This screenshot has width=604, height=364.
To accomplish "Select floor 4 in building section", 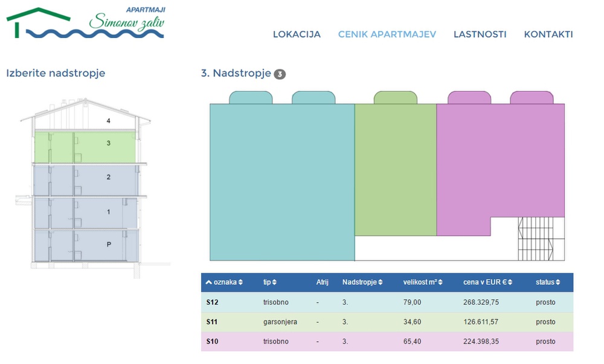I will tap(108, 121).
